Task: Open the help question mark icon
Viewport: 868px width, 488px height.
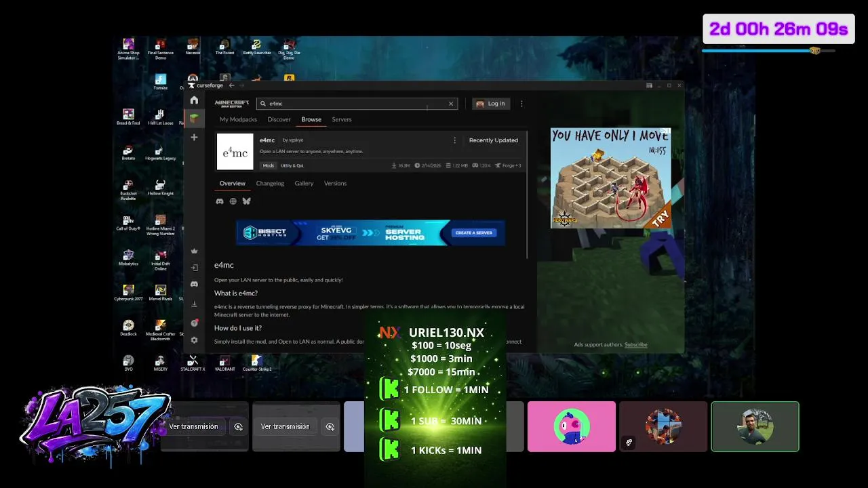Action: pyautogui.click(x=194, y=323)
